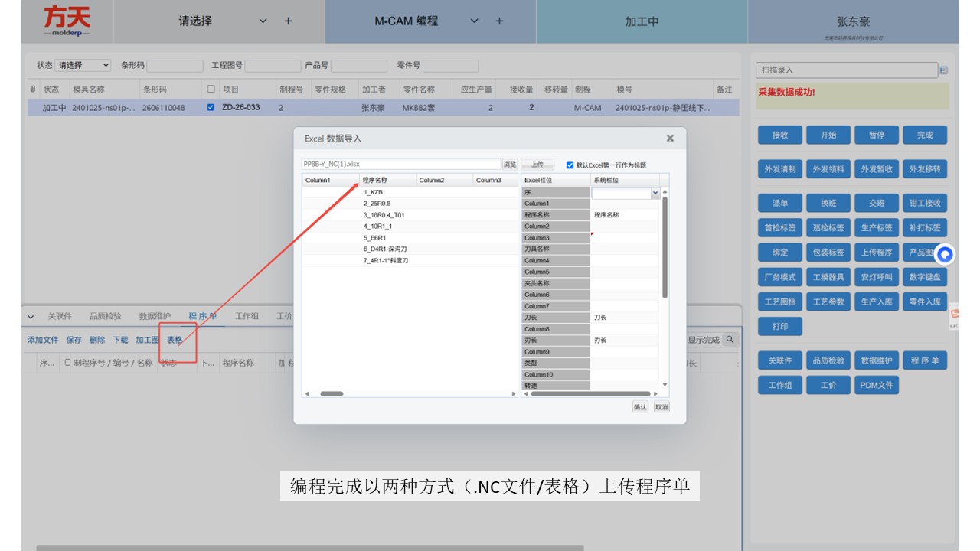Uncheck the ZD-26-033 row checkbox
The width and height of the screenshot is (980, 551).
click(211, 108)
